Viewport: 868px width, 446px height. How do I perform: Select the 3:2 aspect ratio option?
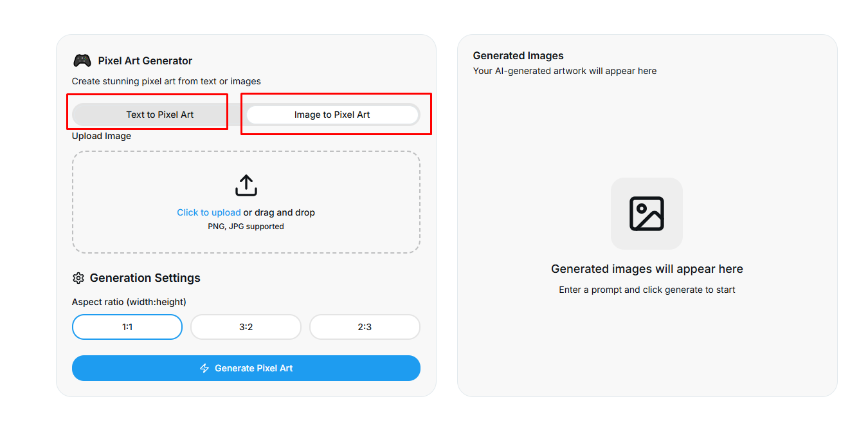(x=246, y=327)
